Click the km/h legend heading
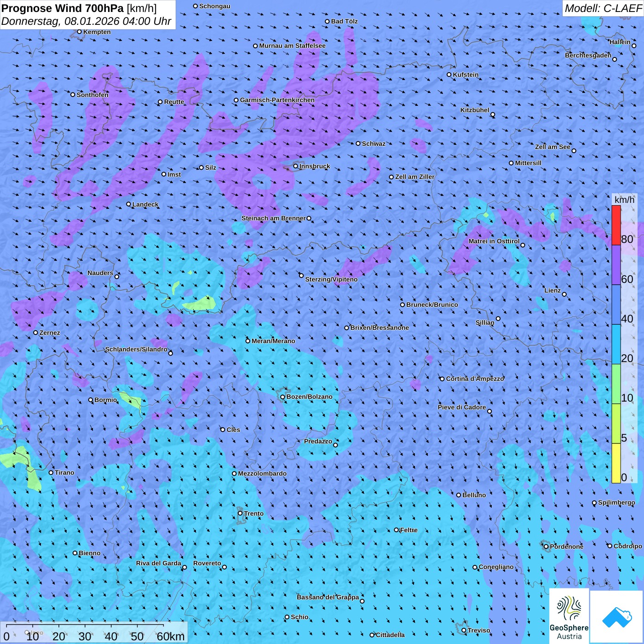 tap(625, 200)
